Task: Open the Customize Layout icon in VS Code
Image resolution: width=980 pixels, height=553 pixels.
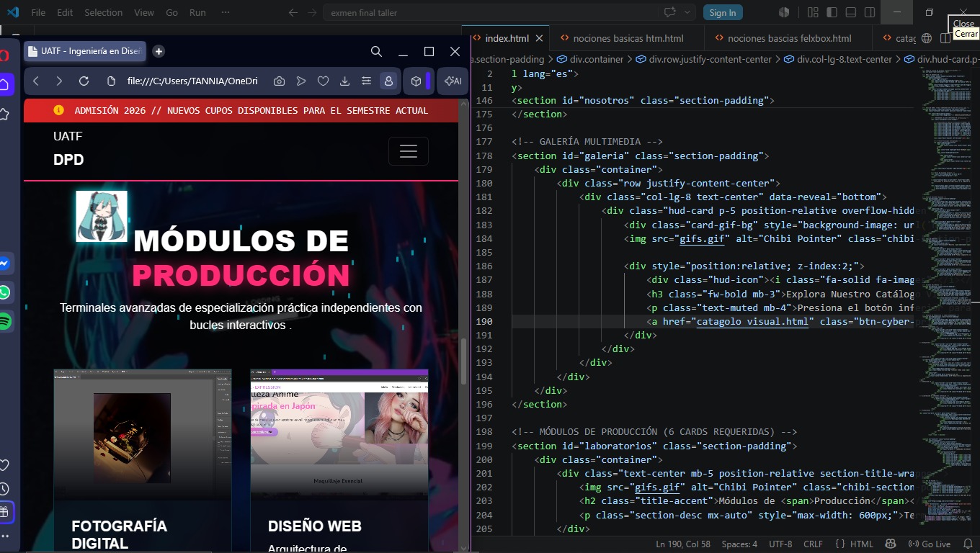Action: 814,12
